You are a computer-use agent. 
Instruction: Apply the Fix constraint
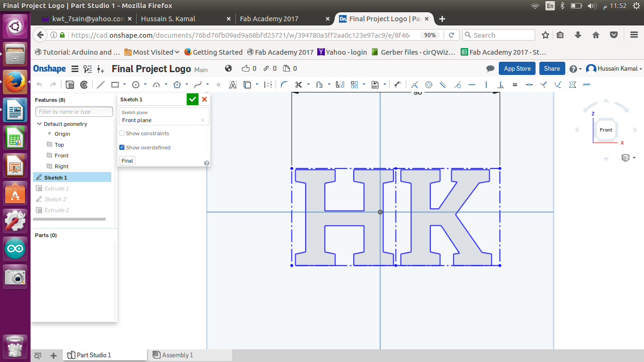(x=586, y=85)
